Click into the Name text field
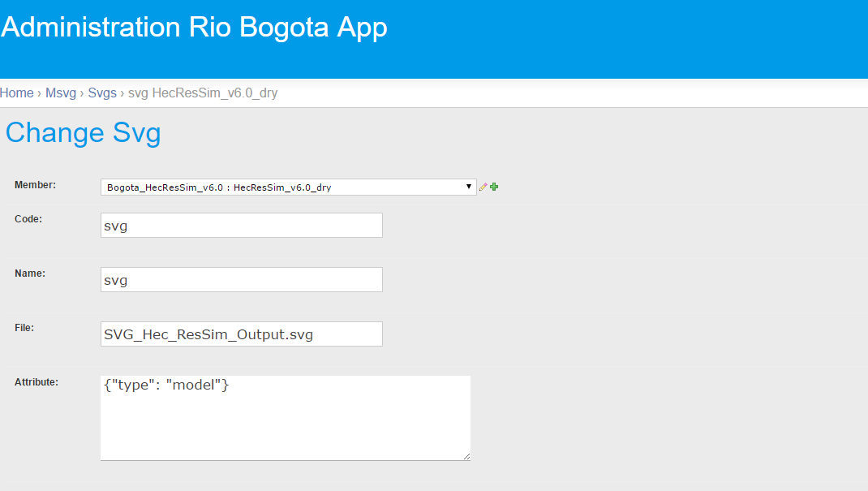 pos(242,279)
